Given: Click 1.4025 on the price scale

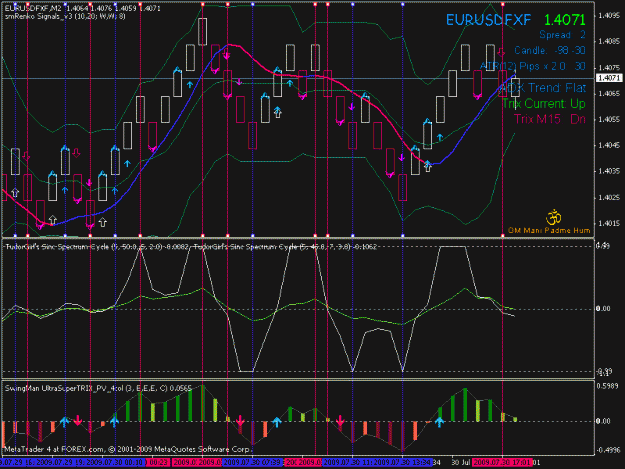Looking at the screenshot, I should [608, 197].
